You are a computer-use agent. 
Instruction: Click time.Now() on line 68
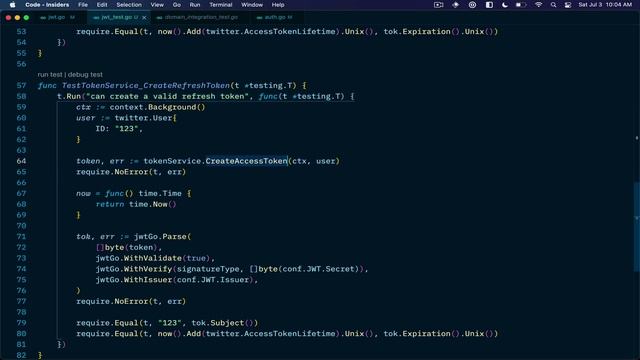coord(153,204)
